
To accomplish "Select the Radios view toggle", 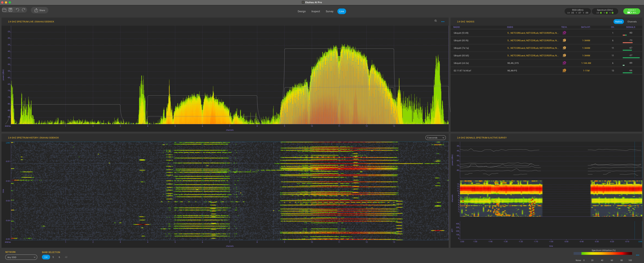I will coord(618,21).
